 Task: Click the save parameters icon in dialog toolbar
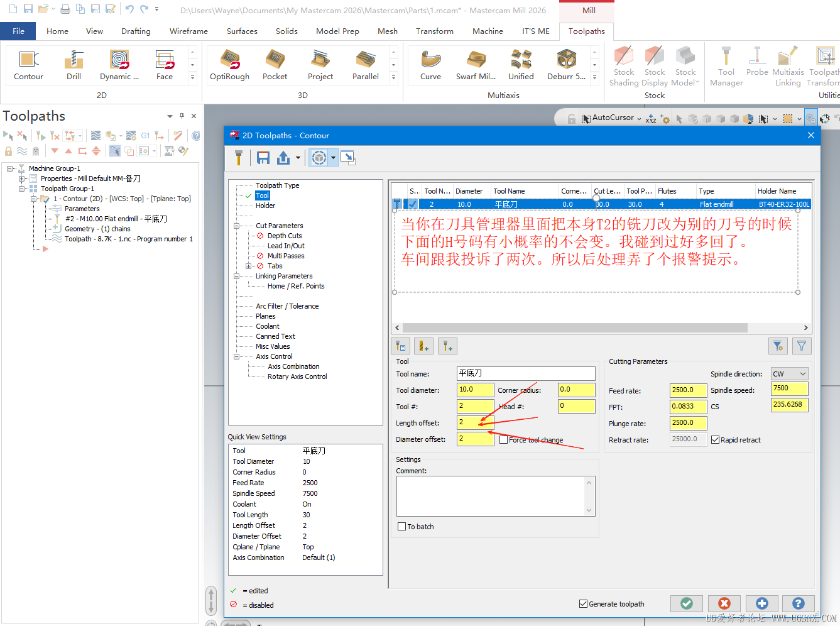coord(263,158)
